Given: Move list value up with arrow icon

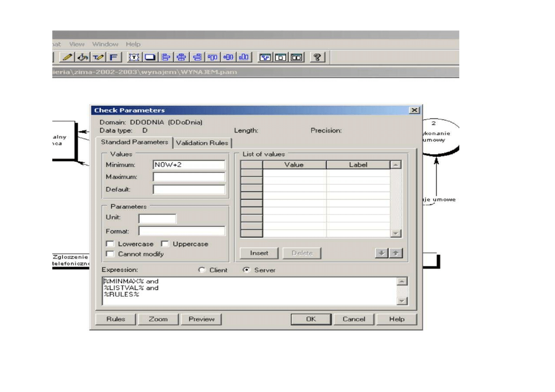Looking at the screenshot, I should coord(395,253).
